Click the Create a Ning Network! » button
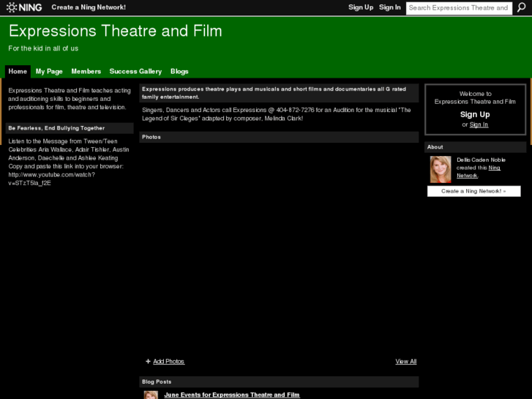This screenshot has width=532, height=399. tap(473, 191)
